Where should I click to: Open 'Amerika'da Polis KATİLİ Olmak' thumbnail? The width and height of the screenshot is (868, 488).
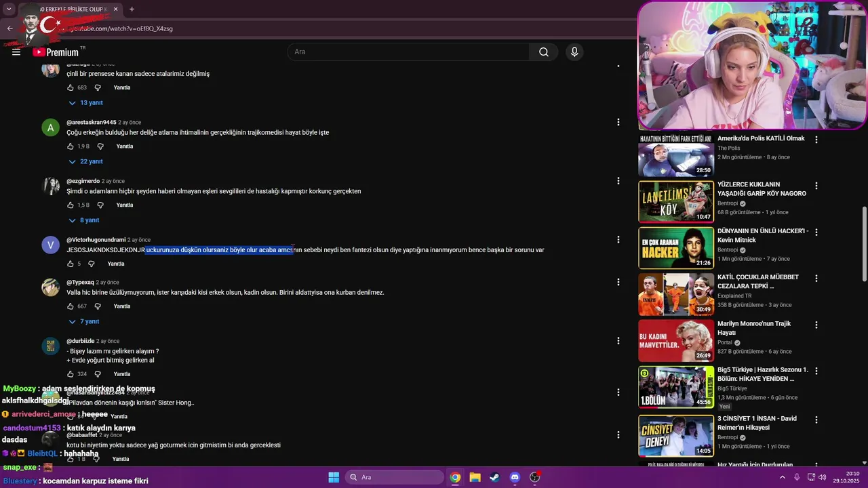coord(675,155)
